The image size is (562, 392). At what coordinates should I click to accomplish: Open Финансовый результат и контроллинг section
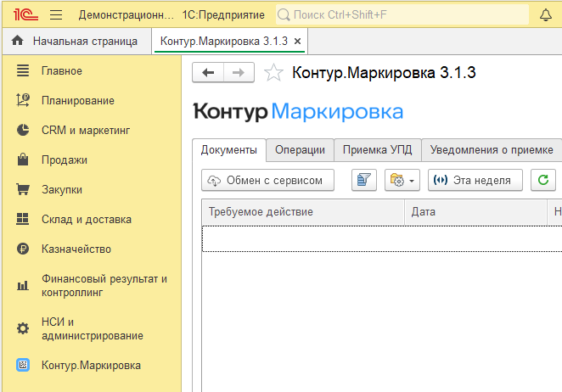coord(104,286)
